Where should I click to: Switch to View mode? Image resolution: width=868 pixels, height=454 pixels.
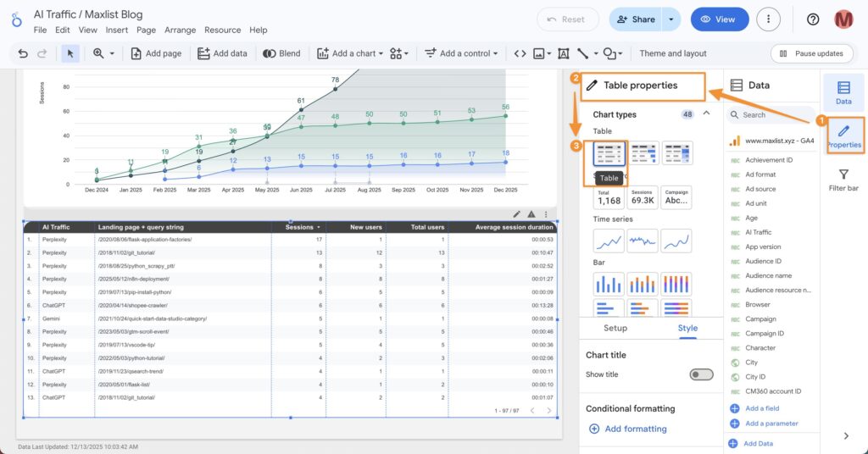pos(720,19)
